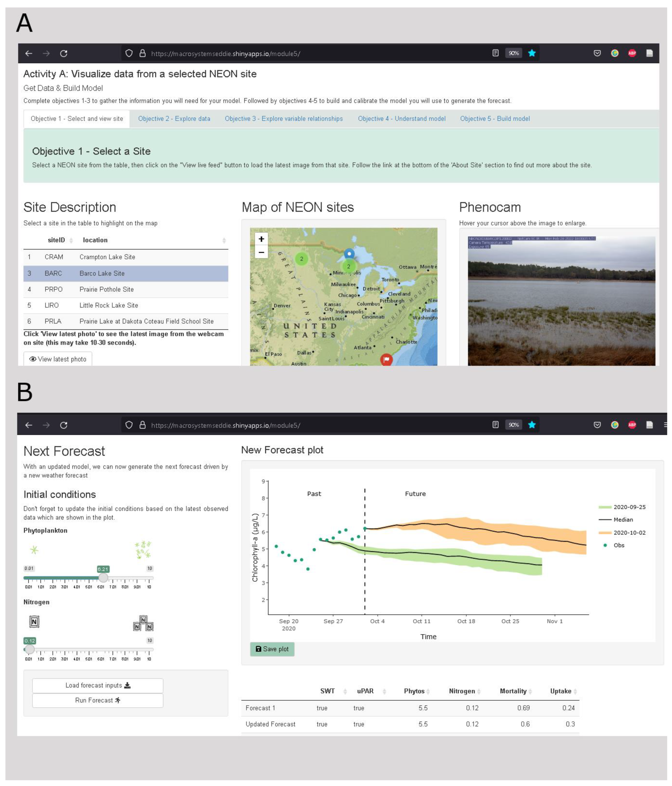Load forecast inputs for the model
This screenshot has width=672, height=786.
point(97,685)
